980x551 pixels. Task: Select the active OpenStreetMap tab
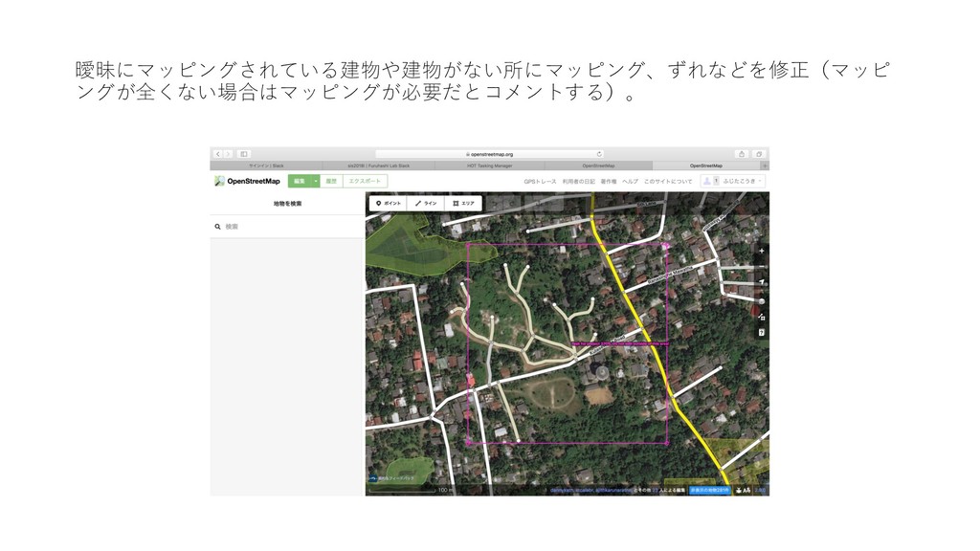pyautogui.click(x=706, y=165)
